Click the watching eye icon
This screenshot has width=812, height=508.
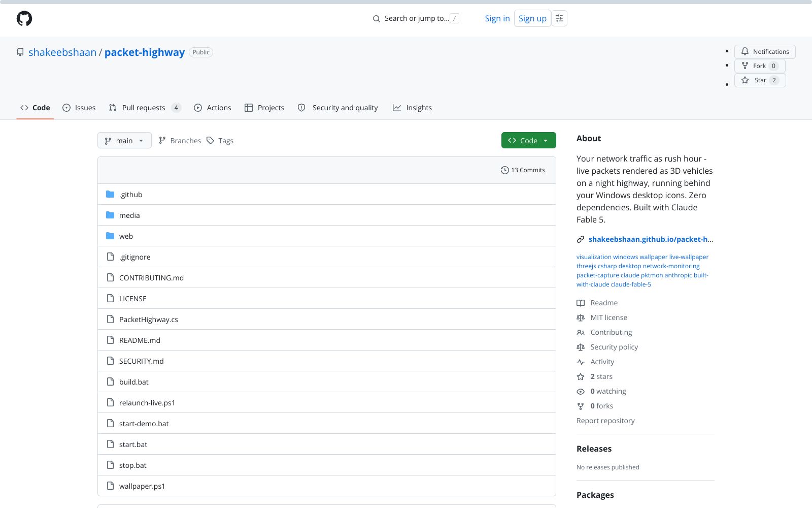[581, 391]
